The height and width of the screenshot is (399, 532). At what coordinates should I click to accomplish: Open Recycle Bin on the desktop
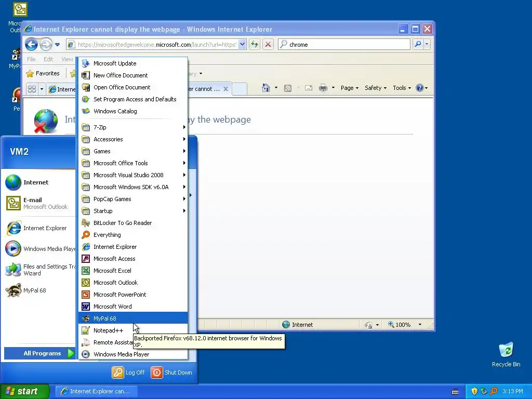[x=506, y=355]
